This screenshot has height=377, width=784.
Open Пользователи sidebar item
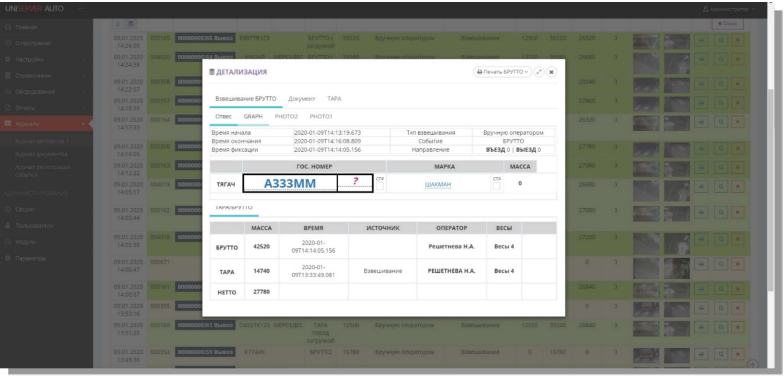[46, 226]
